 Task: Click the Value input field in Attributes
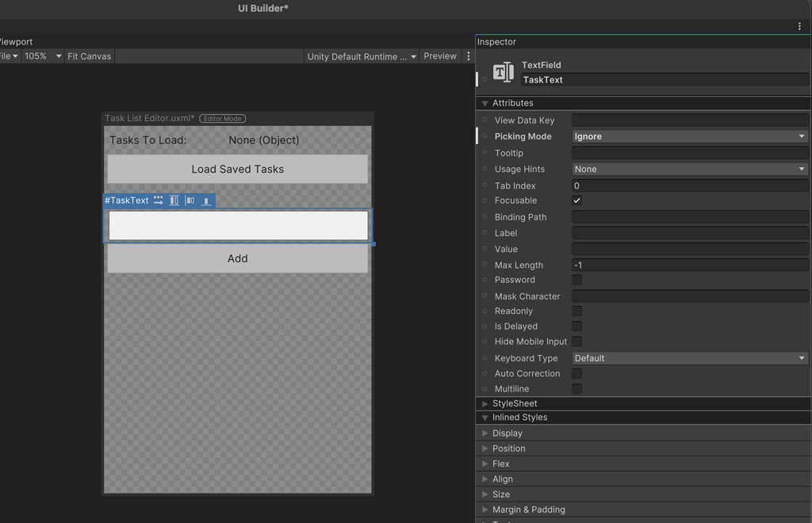click(x=689, y=248)
